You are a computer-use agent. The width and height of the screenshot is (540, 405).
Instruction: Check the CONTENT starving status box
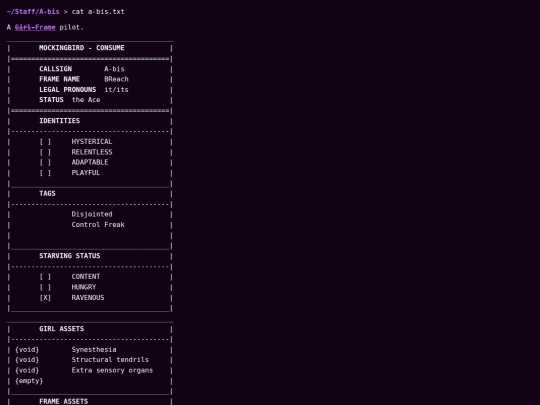click(x=45, y=277)
